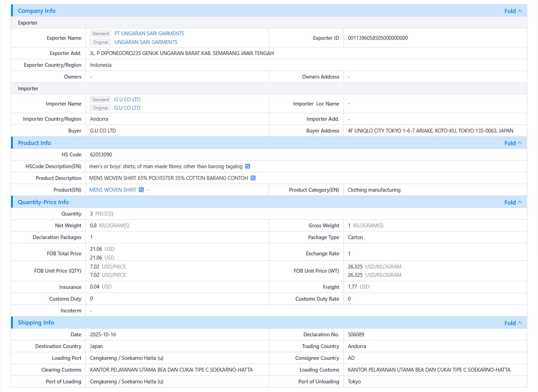Click the Standard tag beside exporter name
Viewport: 538px width, 392px height.
pyautogui.click(x=100, y=34)
